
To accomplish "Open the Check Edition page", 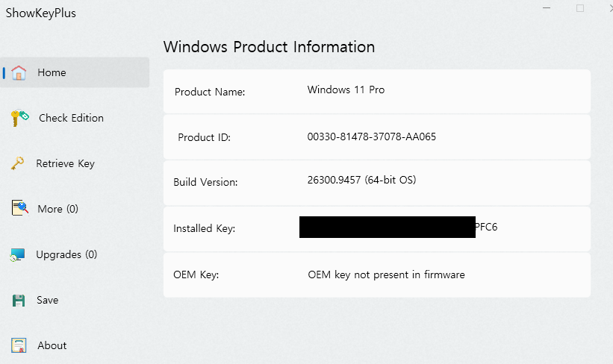I will coord(71,118).
